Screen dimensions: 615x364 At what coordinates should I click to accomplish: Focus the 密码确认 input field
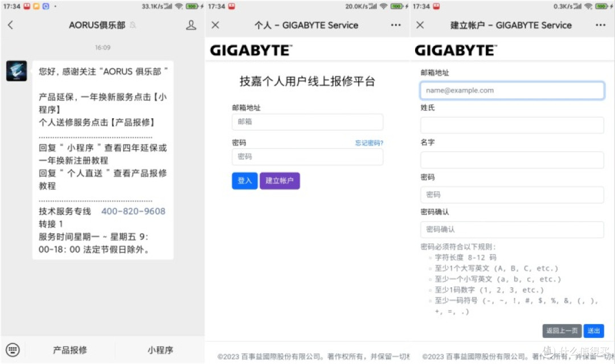pos(512,230)
